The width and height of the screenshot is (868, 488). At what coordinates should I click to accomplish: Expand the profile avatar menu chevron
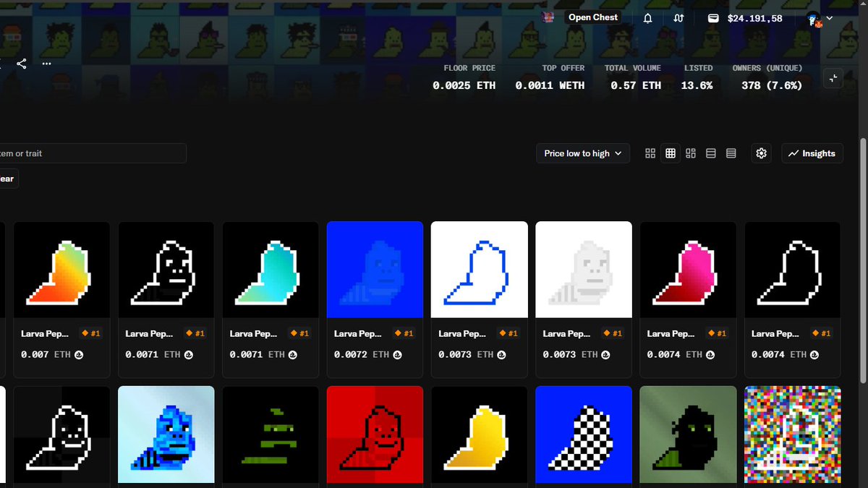pyautogui.click(x=830, y=18)
